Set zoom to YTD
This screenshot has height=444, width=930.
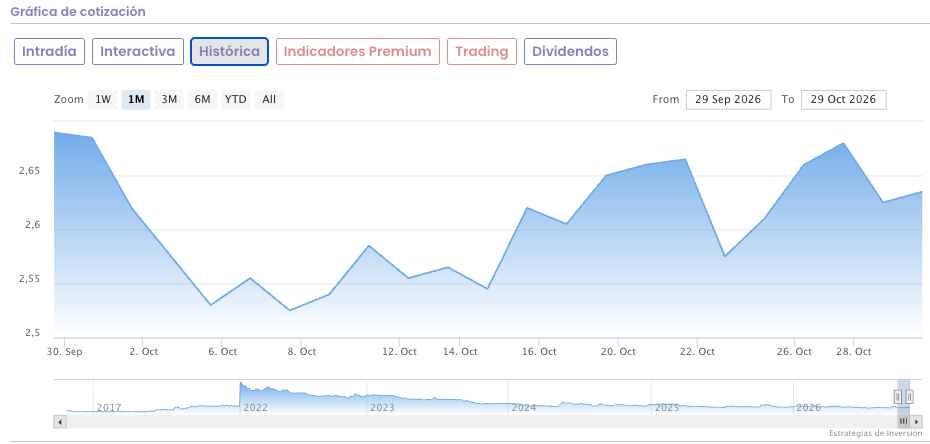point(236,100)
